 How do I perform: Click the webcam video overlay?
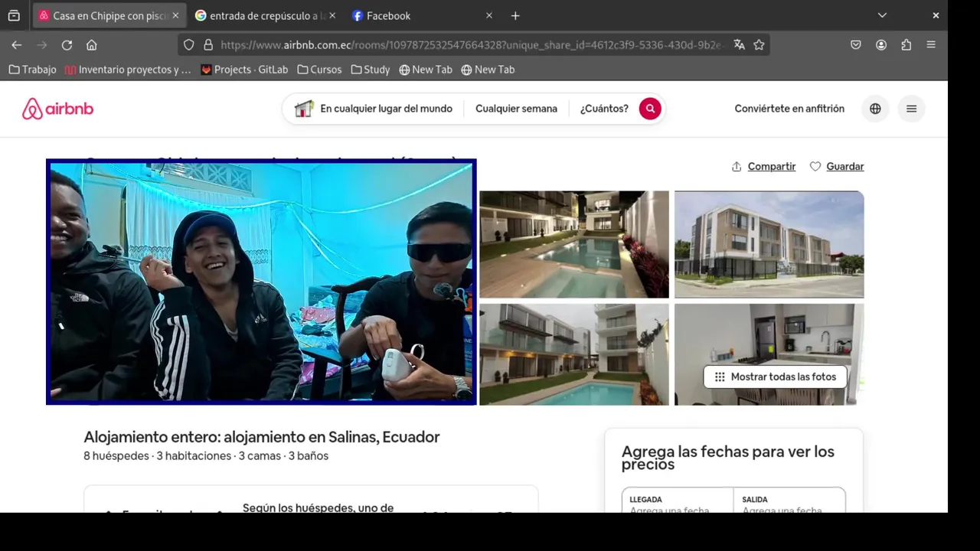pos(261,282)
